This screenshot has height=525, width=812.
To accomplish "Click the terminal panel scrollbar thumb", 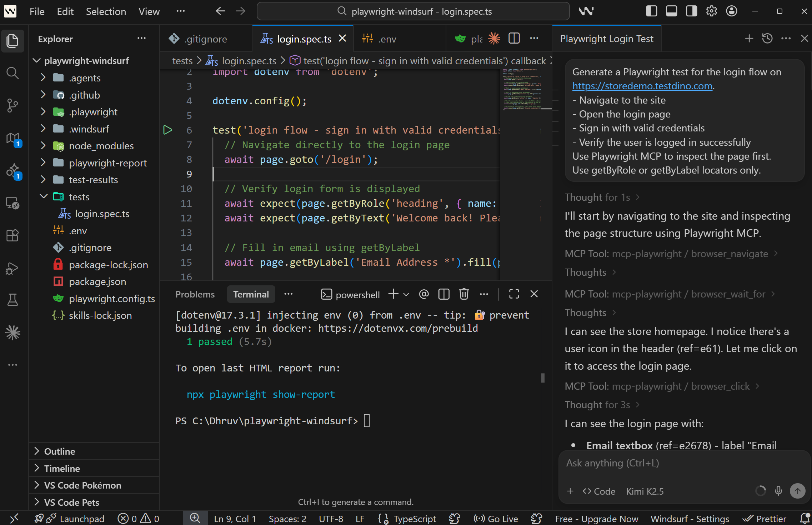I will click(543, 378).
